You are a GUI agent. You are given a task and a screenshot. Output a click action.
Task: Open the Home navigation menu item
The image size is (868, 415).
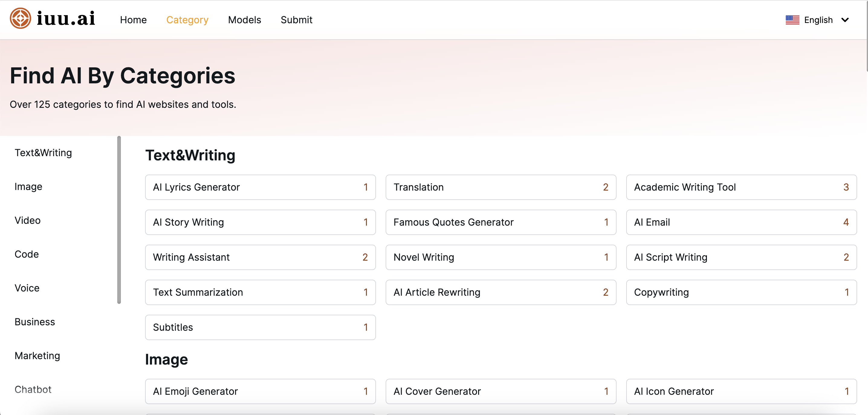(x=133, y=20)
